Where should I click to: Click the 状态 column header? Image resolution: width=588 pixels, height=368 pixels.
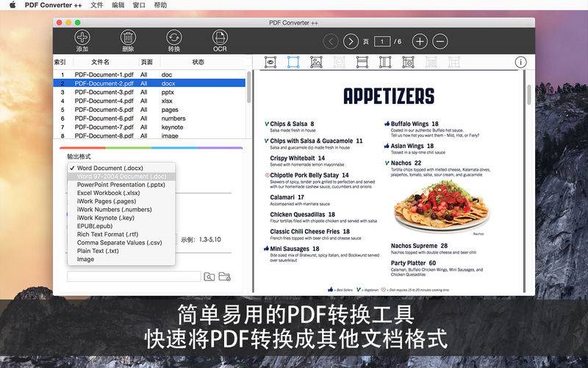click(x=198, y=63)
